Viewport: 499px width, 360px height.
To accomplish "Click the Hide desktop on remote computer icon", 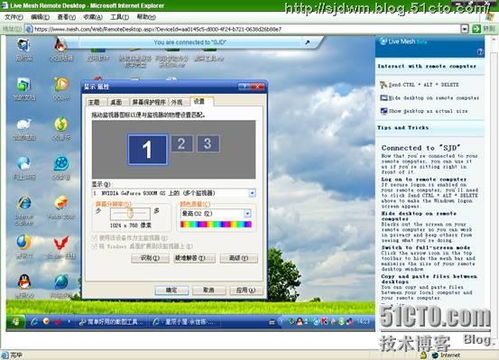I will (x=384, y=98).
